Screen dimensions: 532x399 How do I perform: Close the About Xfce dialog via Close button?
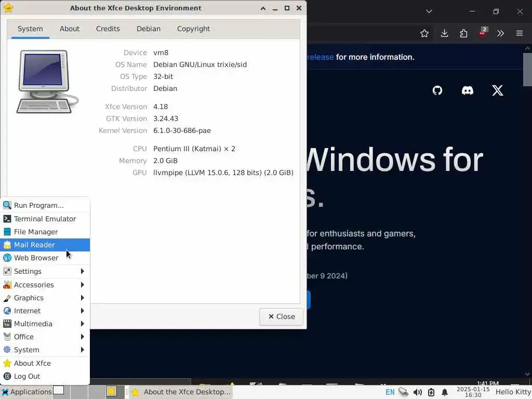tap(281, 316)
